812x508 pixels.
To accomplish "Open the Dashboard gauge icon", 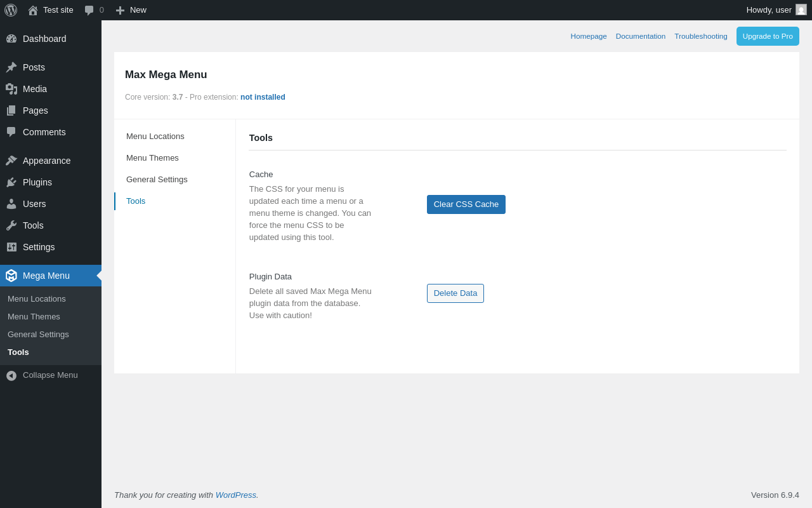I will click(11, 39).
